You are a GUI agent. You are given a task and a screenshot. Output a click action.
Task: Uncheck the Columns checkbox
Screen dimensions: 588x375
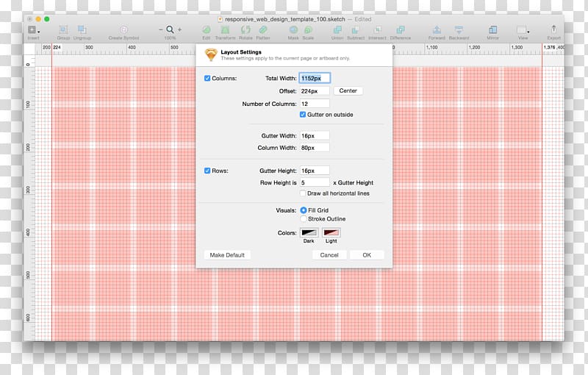[207, 78]
